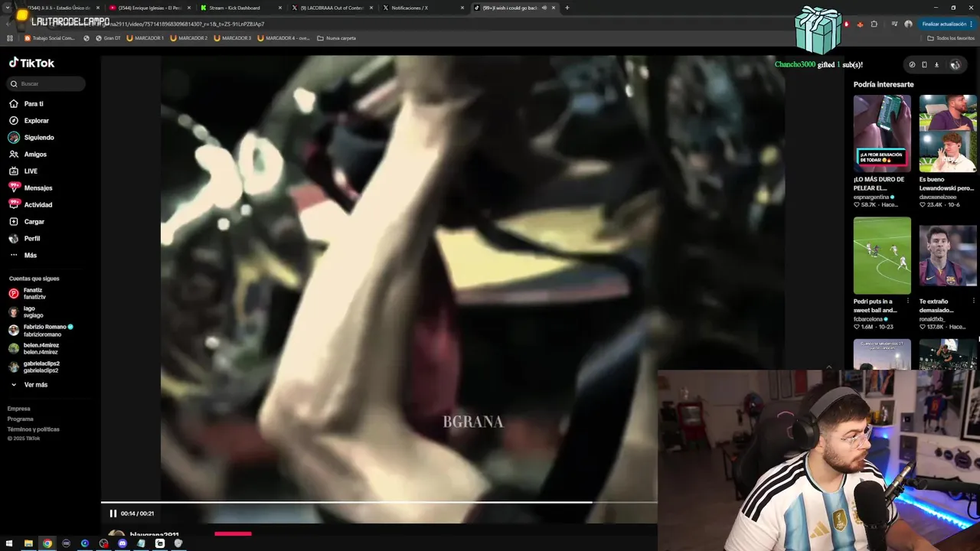Open the Windows Start menu
The width and height of the screenshot is (980, 551).
(9, 543)
